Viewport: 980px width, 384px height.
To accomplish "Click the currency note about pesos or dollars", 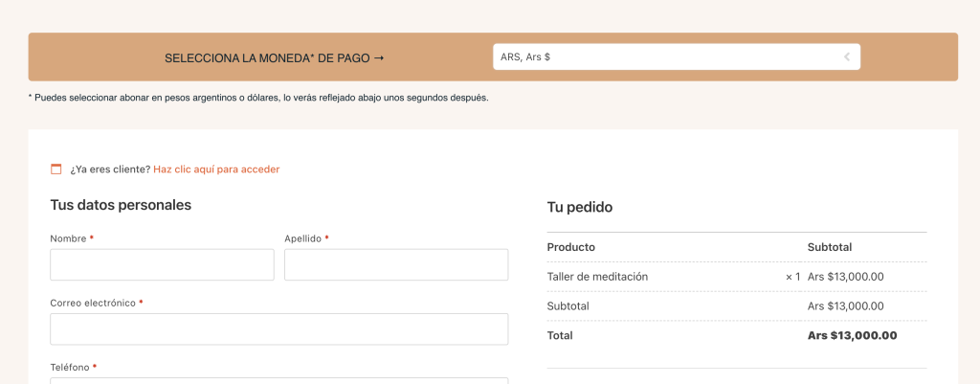I will click(258, 98).
